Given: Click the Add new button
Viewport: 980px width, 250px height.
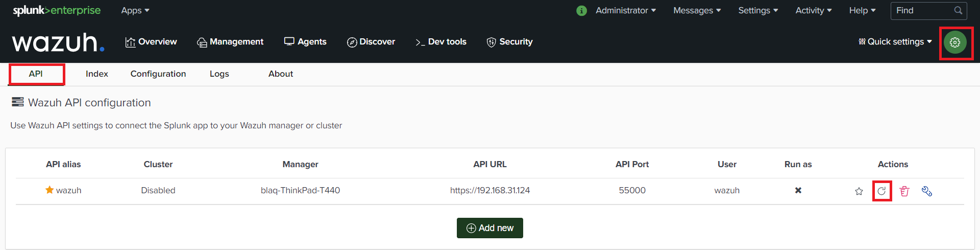Looking at the screenshot, I should click(x=490, y=228).
